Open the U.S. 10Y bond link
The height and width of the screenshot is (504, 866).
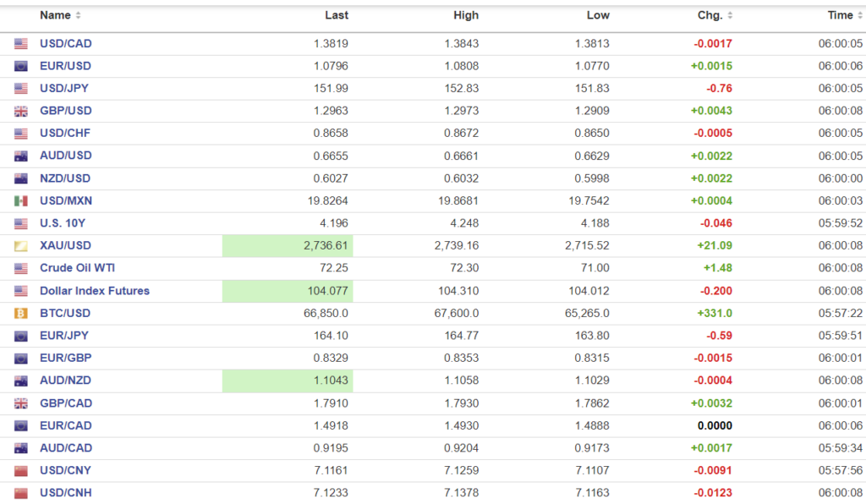point(63,223)
